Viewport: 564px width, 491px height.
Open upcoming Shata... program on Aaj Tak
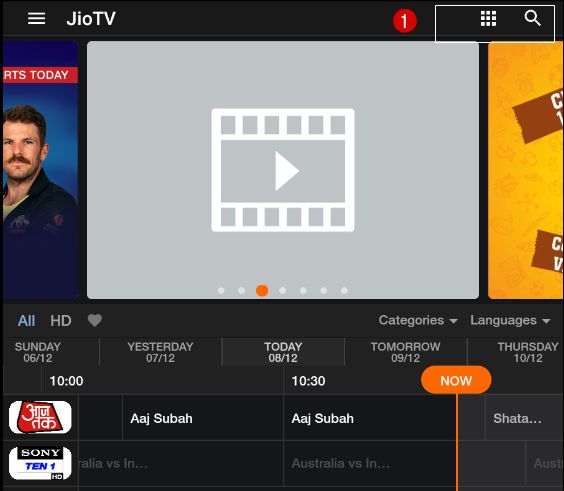(x=524, y=418)
